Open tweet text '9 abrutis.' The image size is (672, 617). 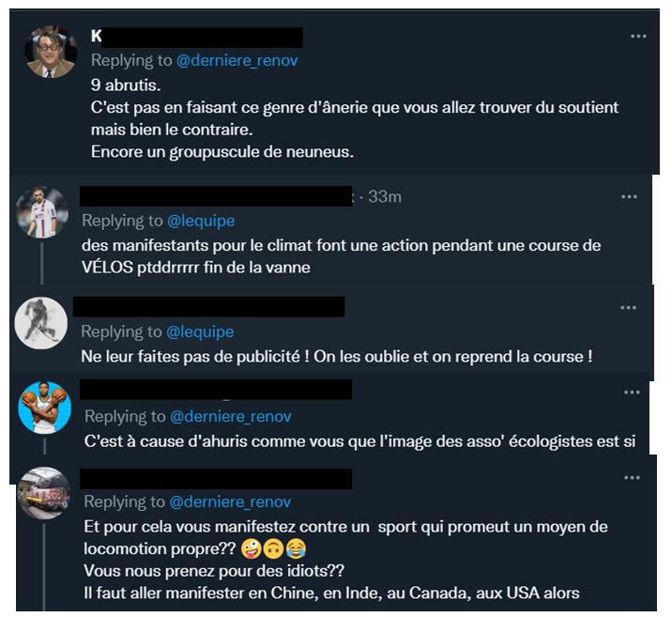[x=126, y=85]
